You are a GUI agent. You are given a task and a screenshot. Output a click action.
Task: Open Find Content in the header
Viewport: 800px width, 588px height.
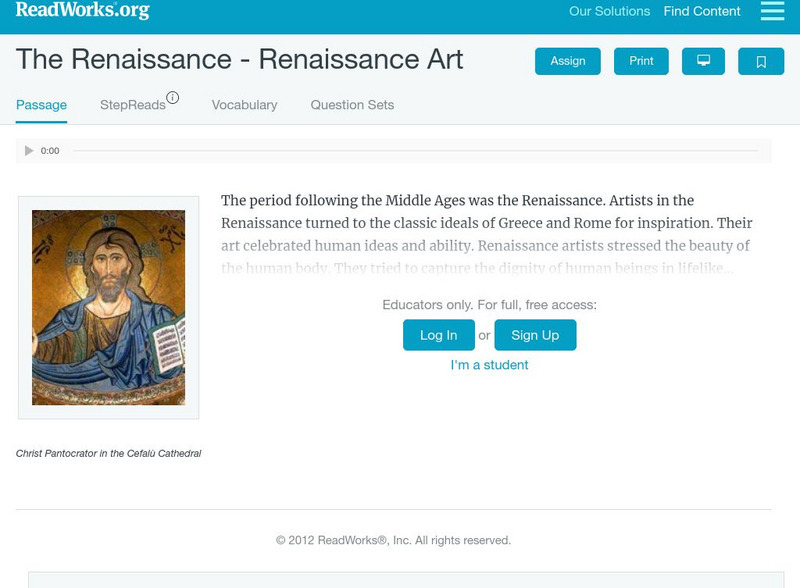702,12
